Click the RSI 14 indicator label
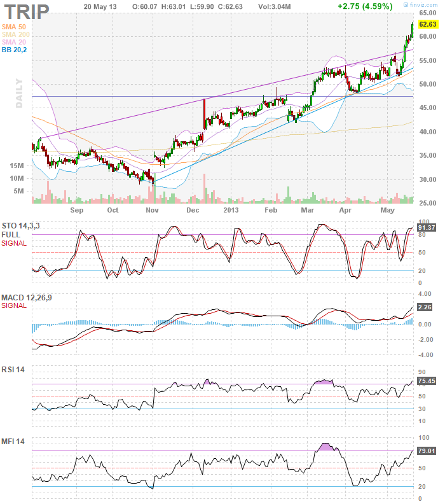This screenshot has width=445, height=504. click(x=13, y=370)
